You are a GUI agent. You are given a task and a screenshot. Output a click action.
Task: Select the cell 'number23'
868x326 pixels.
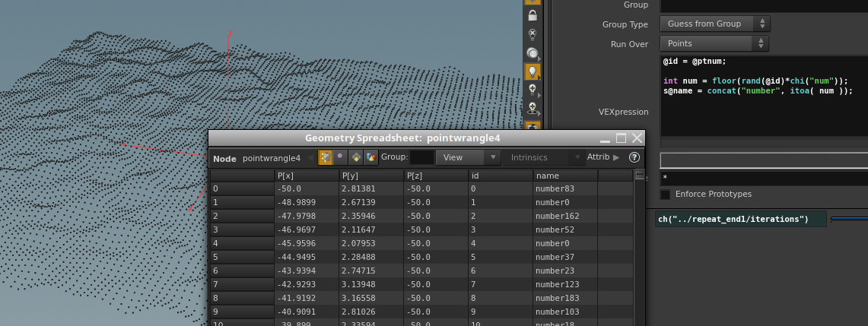point(565,271)
